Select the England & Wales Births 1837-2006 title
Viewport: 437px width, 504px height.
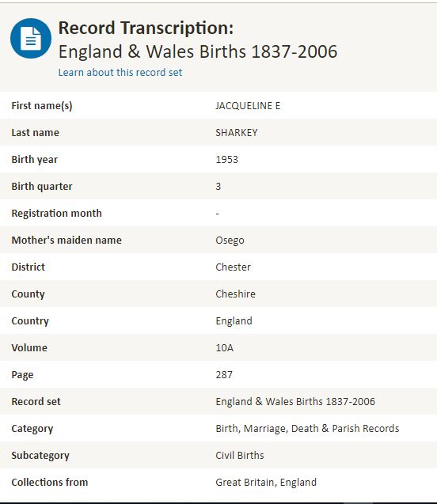click(x=198, y=51)
